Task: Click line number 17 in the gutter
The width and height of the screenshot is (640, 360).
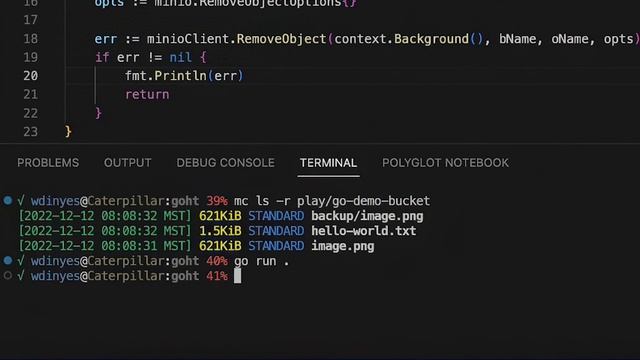Action: pyautogui.click(x=31, y=20)
